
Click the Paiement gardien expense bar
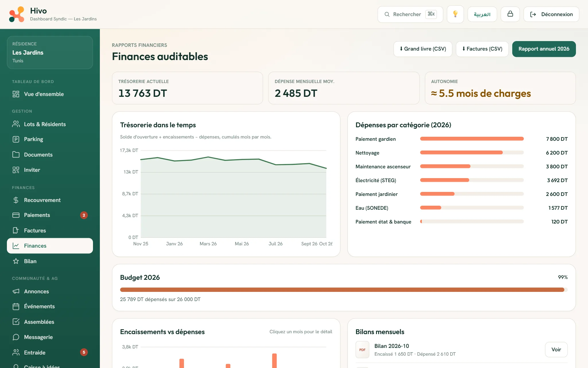click(x=472, y=139)
